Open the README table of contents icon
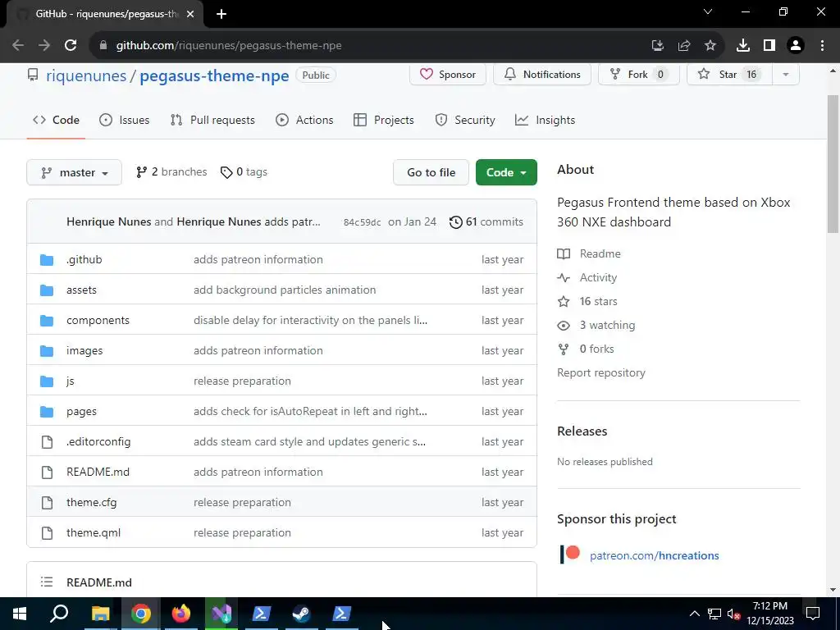Image resolution: width=840 pixels, height=630 pixels. 47,582
